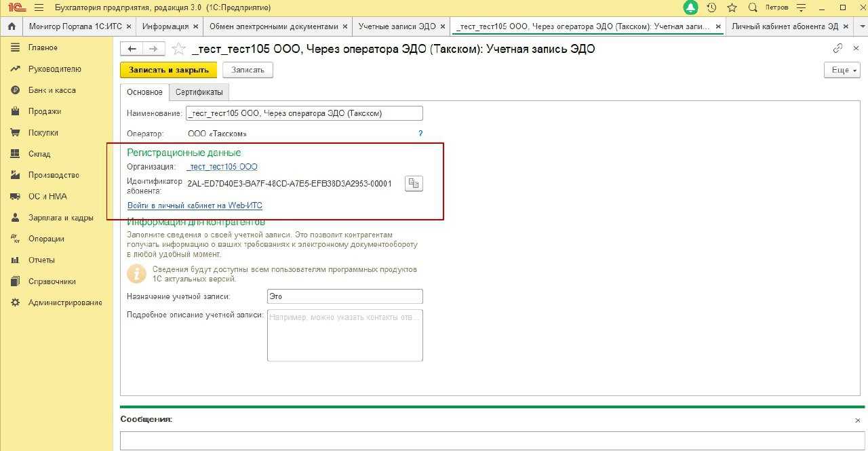
Task: Click the operator name ООО «Такском»
Action: click(217, 134)
